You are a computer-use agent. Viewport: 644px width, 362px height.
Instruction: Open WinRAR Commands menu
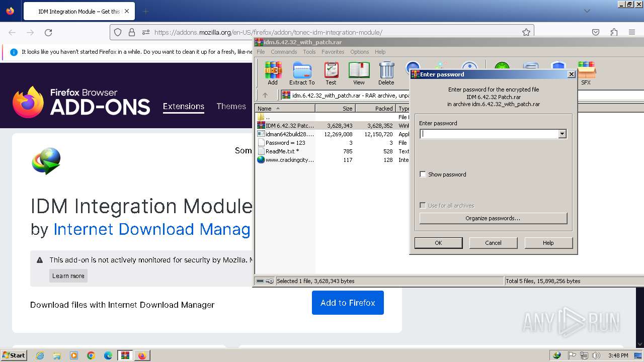coord(284,52)
